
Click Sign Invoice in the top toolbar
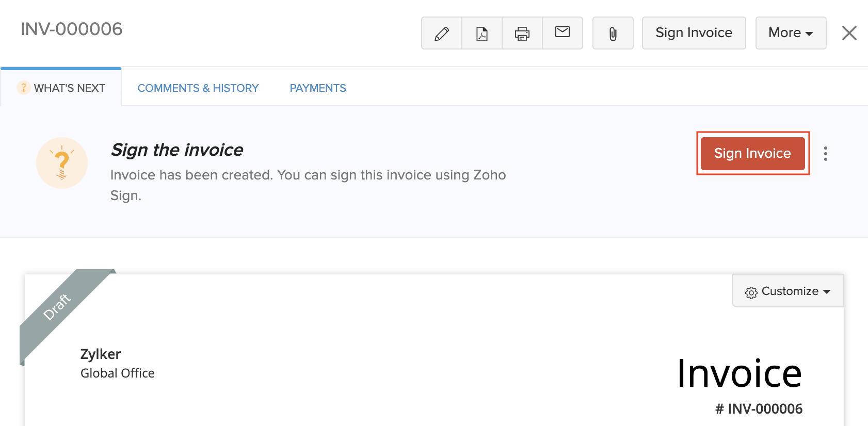point(694,33)
